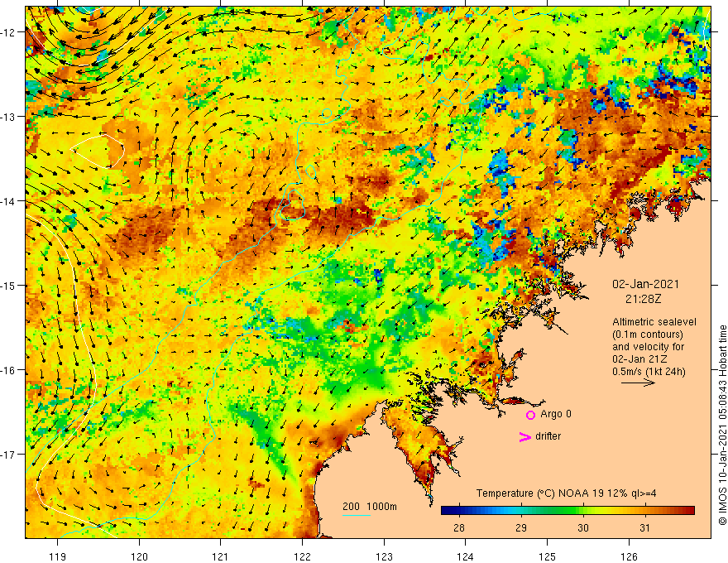The height and width of the screenshot is (563, 728).
Task: Click the colorbar tick label '29'
Action: (x=521, y=527)
